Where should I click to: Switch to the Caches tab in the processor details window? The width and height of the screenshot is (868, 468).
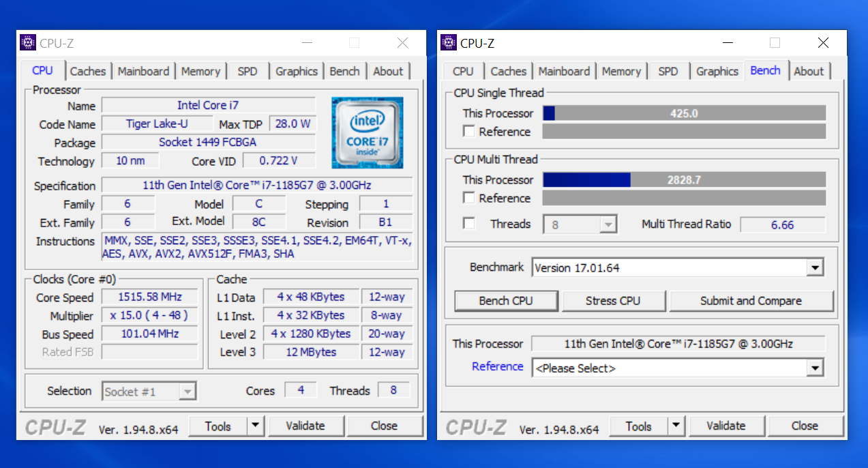click(88, 72)
